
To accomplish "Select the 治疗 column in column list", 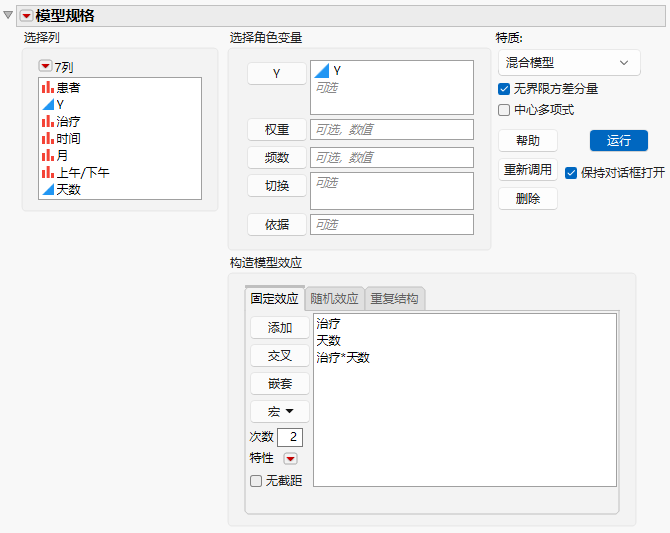I will tap(68, 122).
